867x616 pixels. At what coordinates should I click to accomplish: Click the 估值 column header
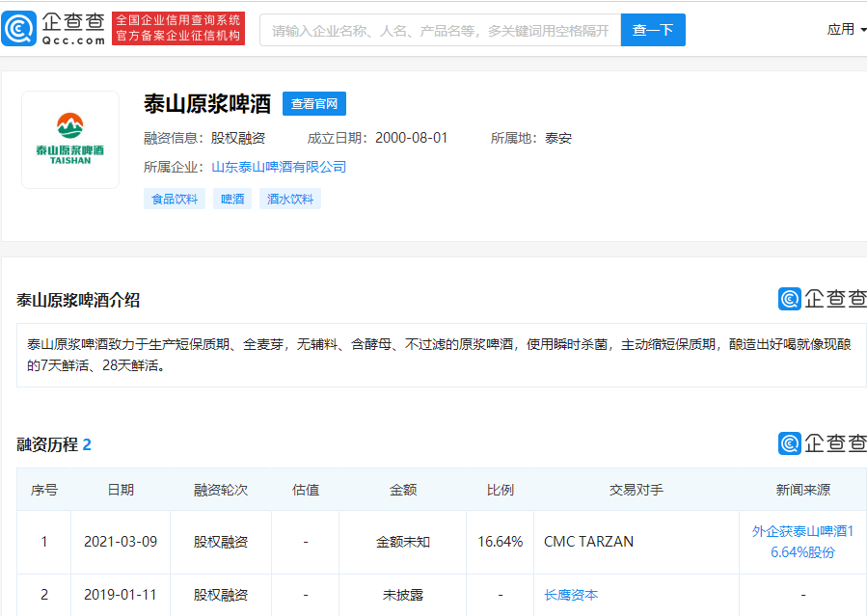pos(305,490)
